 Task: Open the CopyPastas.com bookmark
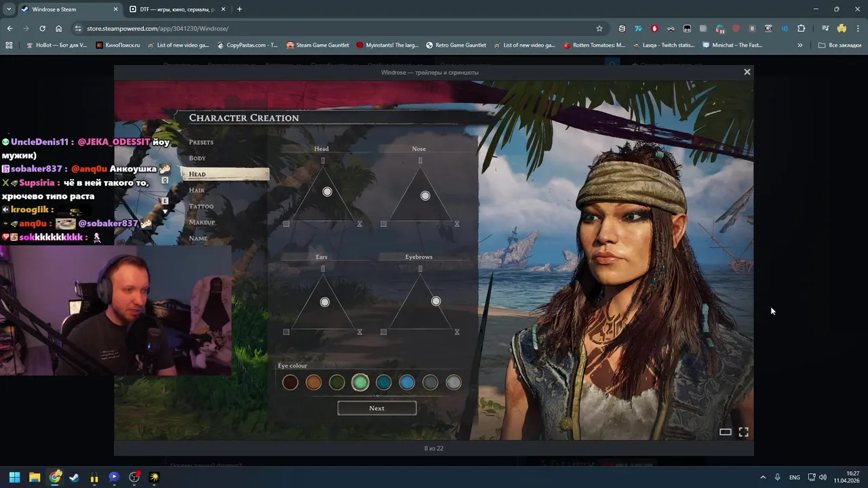click(x=248, y=45)
